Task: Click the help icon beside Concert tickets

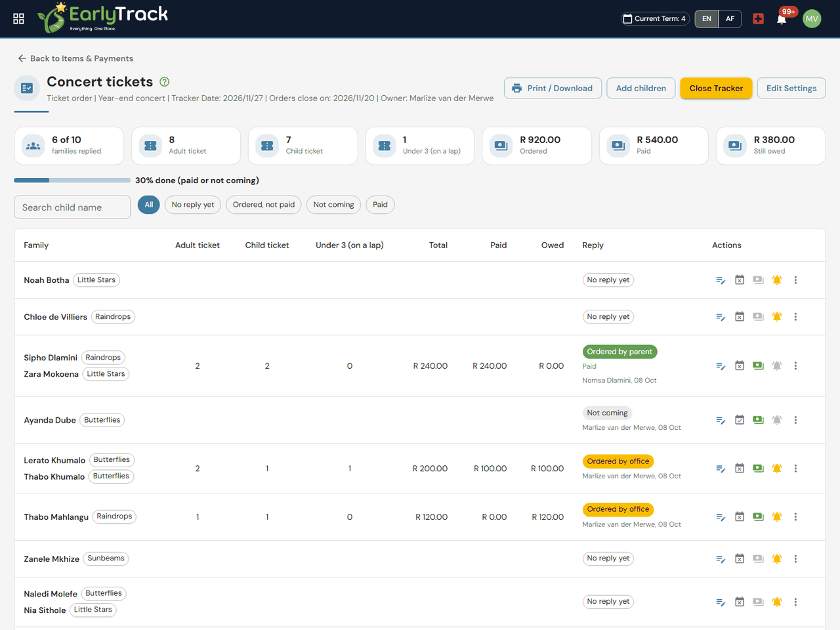Action: [165, 82]
